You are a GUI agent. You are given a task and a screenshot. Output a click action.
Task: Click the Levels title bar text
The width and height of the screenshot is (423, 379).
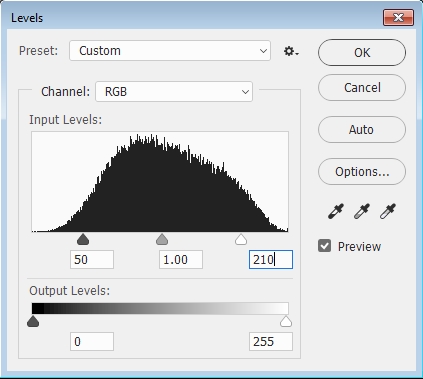coord(27,18)
